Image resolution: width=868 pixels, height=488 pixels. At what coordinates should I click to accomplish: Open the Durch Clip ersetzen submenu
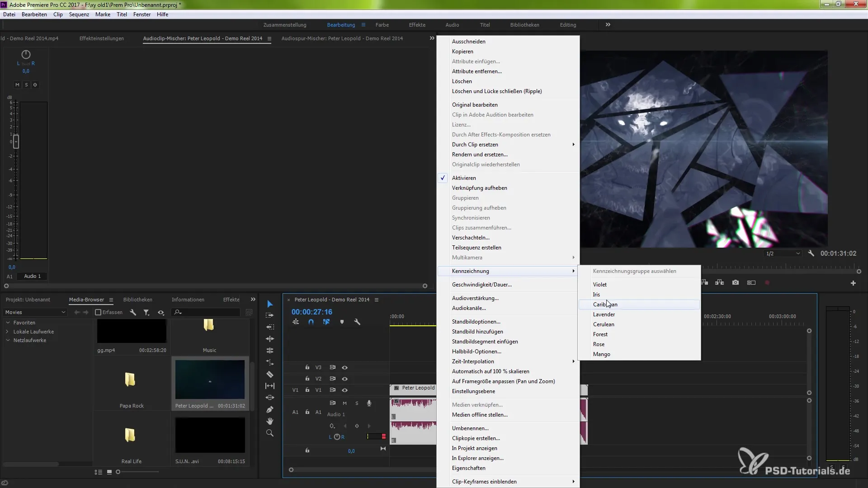(509, 145)
